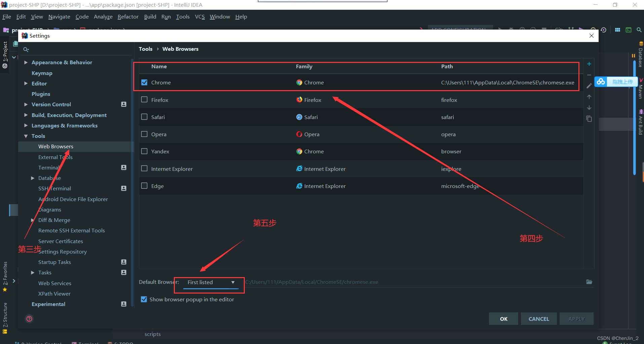The image size is (644, 344).
Task: Collapse the Tools settings node
Action: (26, 136)
